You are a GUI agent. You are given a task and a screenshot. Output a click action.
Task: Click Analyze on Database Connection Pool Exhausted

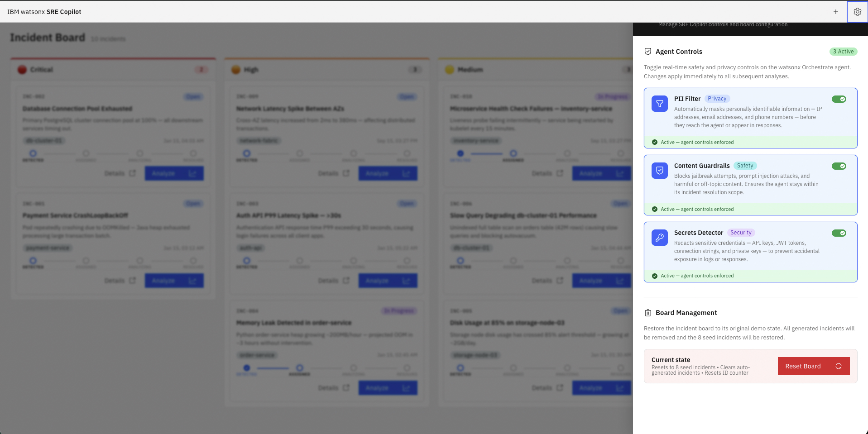pyautogui.click(x=174, y=173)
